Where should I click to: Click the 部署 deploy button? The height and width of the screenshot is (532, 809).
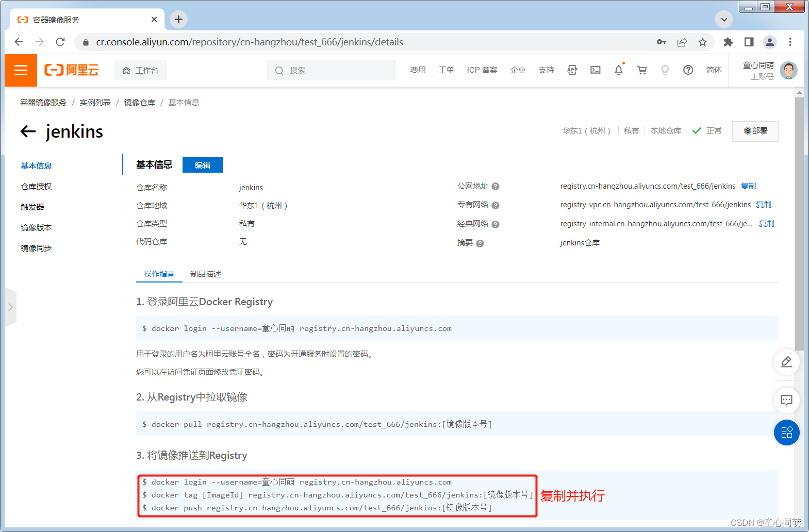point(755,131)
